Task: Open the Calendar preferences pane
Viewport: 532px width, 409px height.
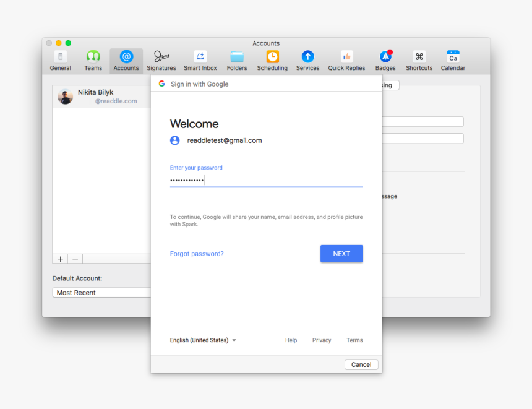Action: pyautogui.click(x=453, y=61)
